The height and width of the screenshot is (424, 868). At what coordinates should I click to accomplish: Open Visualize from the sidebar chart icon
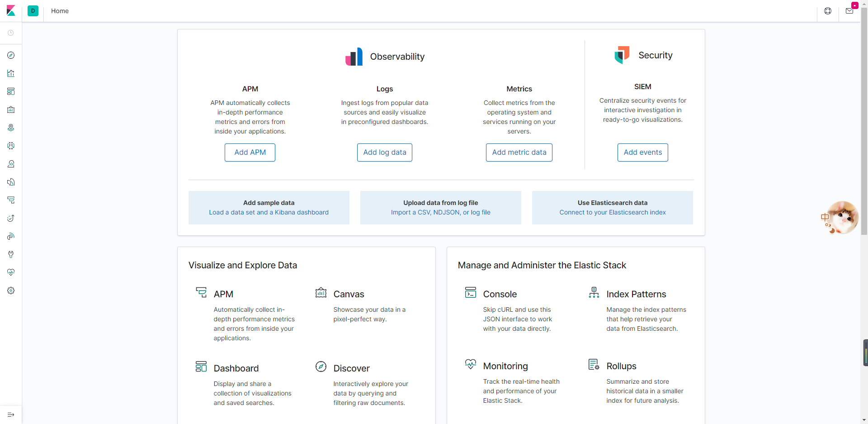(11, 73)
